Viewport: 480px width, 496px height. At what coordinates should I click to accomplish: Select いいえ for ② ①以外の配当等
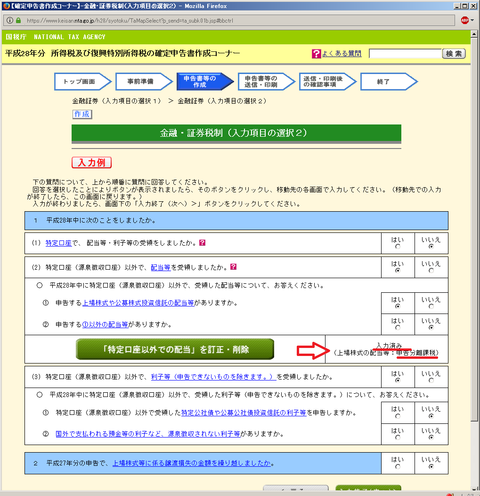click(431, 328)
